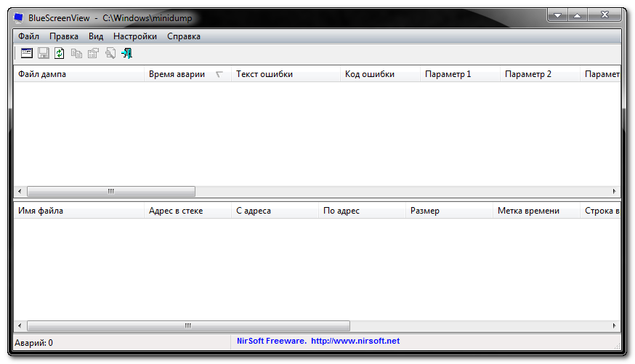Click the Код ошибки column header
Screen dimensions: 635x364
click(370, 74)
